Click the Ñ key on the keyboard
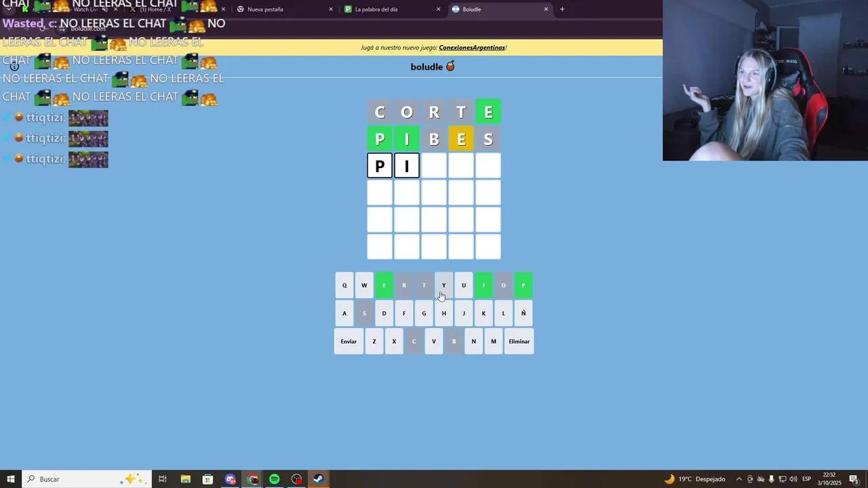Screen dimensions: 868x488 [x=524, y=313]
